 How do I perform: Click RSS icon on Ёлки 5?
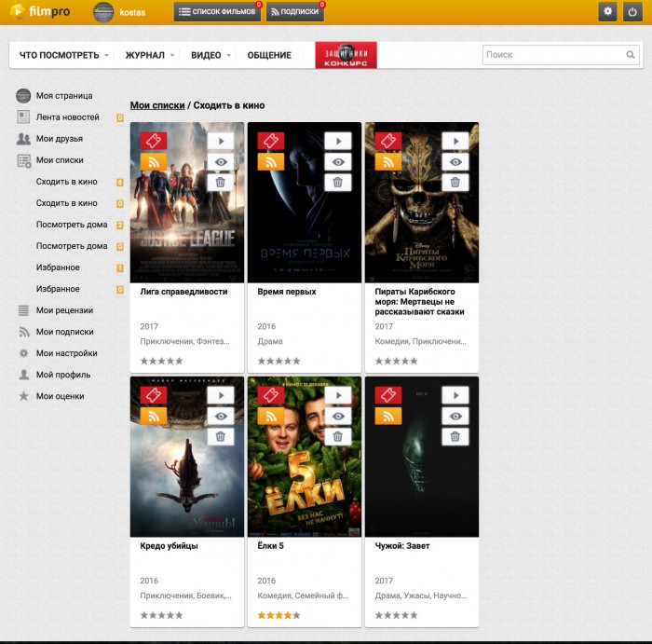271,416
